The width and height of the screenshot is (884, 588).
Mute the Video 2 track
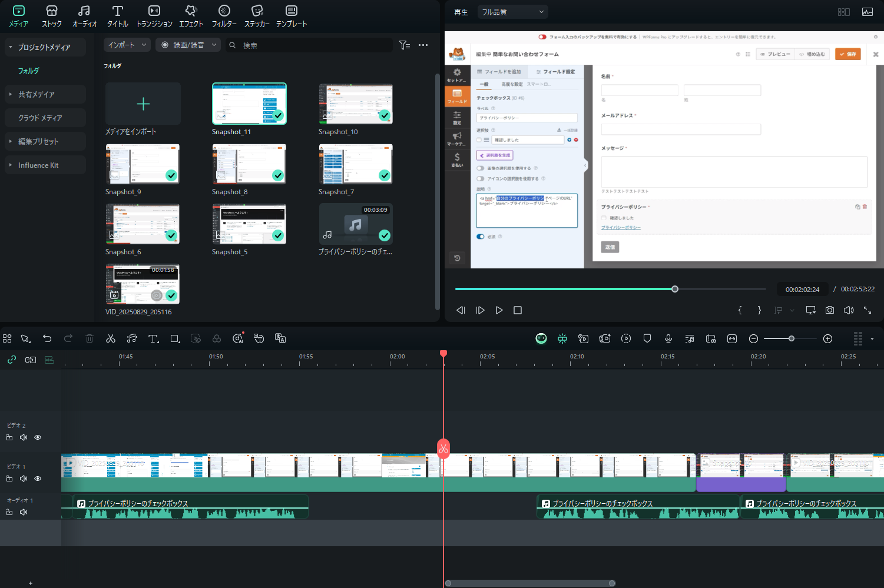coord(24,437)
